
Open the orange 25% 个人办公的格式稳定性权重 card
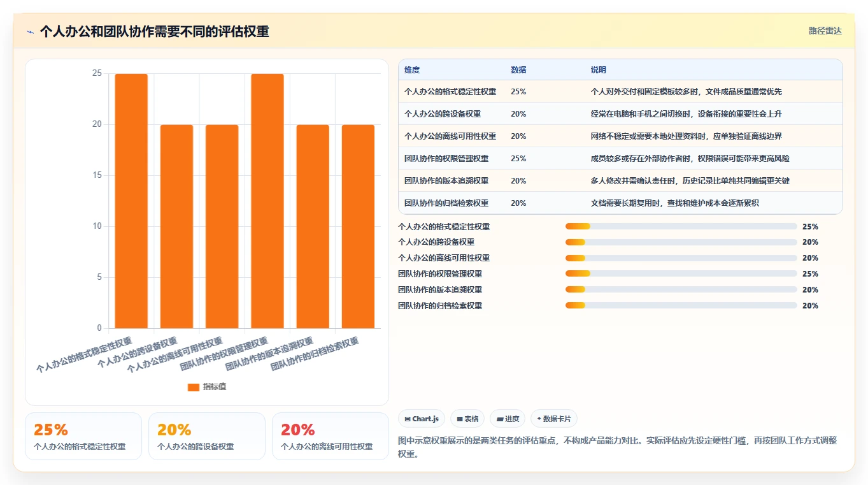coord(83,436)
